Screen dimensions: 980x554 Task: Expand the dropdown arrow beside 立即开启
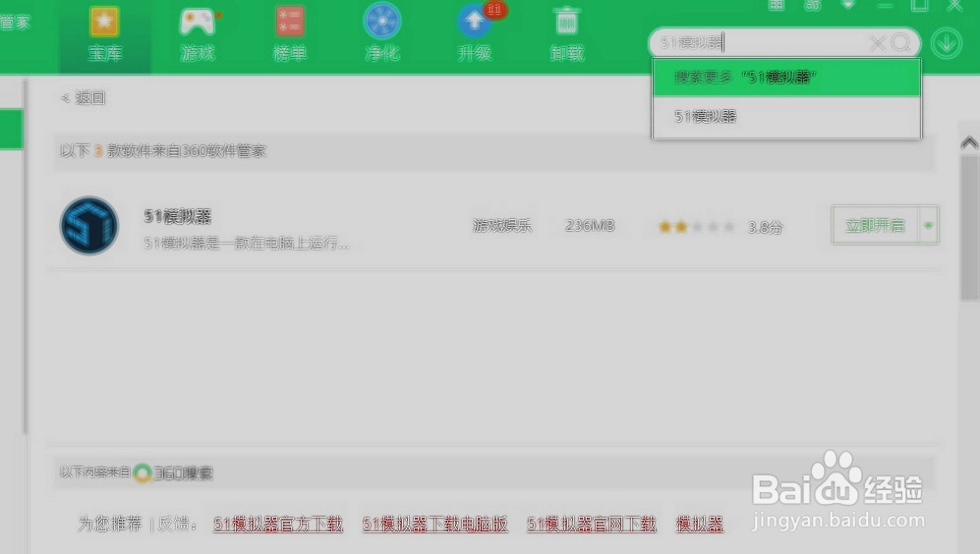(x=928, y=226)
